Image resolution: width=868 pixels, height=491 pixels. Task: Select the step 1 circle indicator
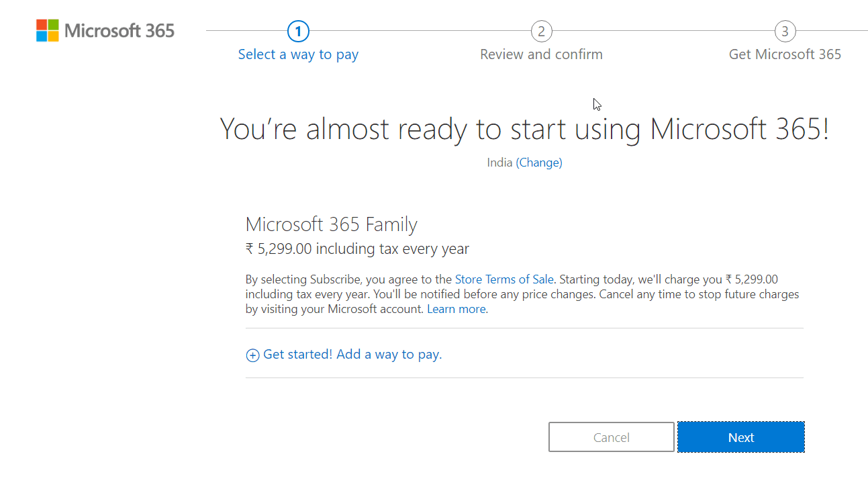(298, 31)
